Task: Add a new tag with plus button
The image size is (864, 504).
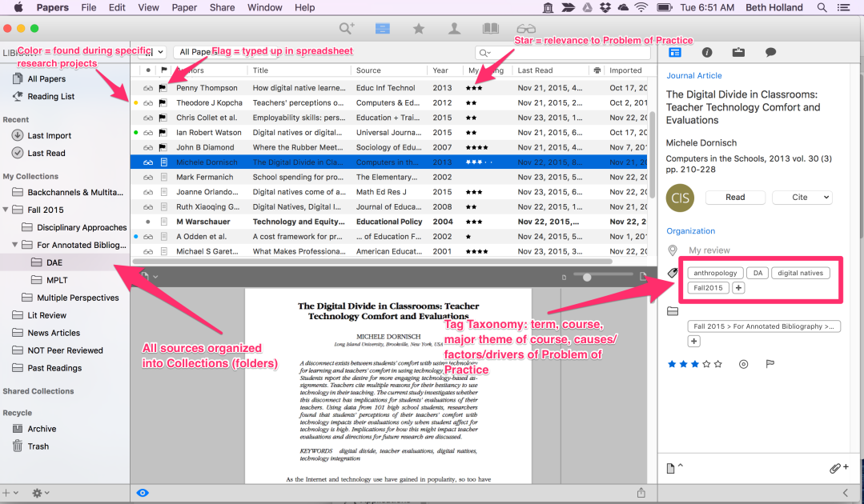Action: [738, 288]
